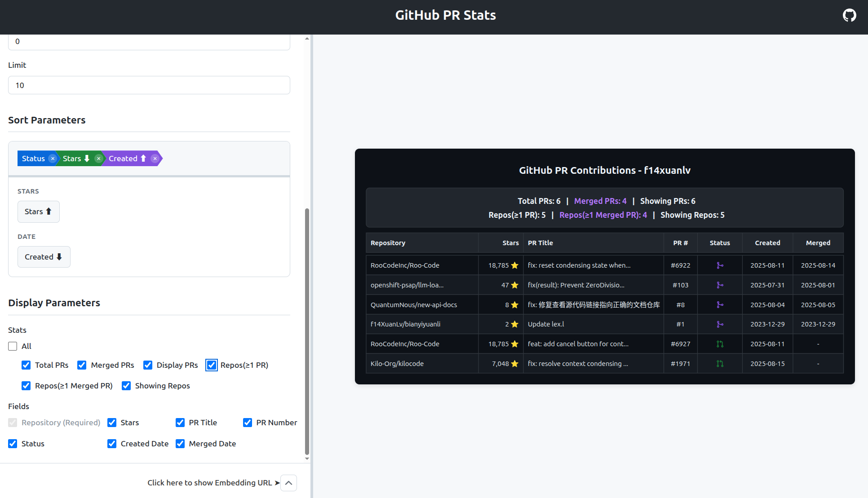Expand the Embedding URL panel

(x=288, y=483)
